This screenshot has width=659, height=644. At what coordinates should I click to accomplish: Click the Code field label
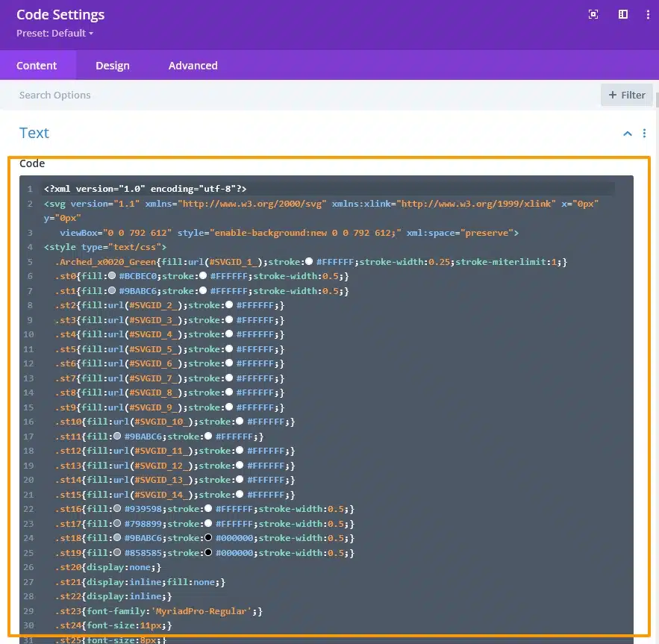click(32, 163)
